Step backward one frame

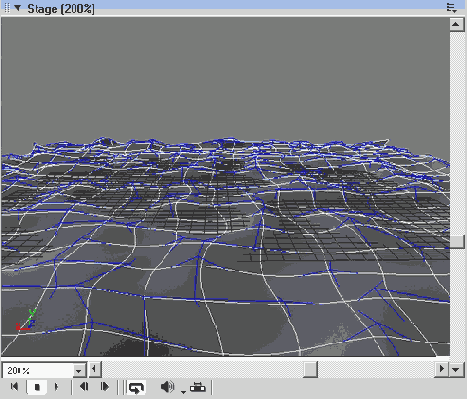pos(84,387)
